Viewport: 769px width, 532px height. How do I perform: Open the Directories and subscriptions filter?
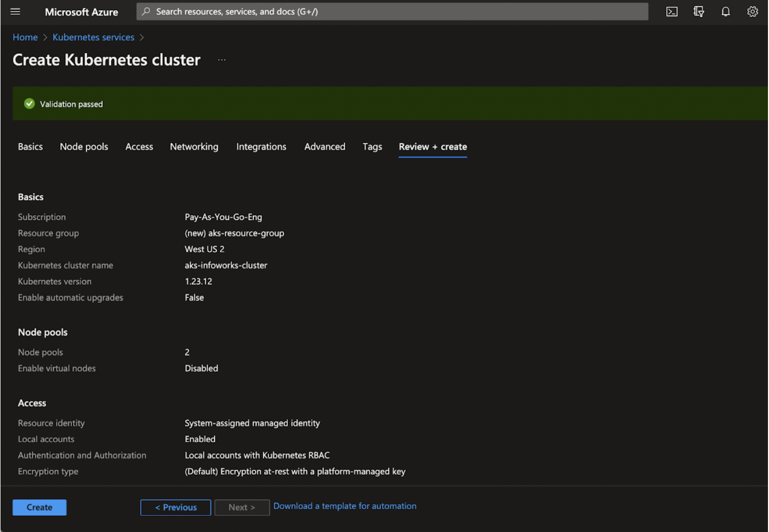[x=699, y=11]
